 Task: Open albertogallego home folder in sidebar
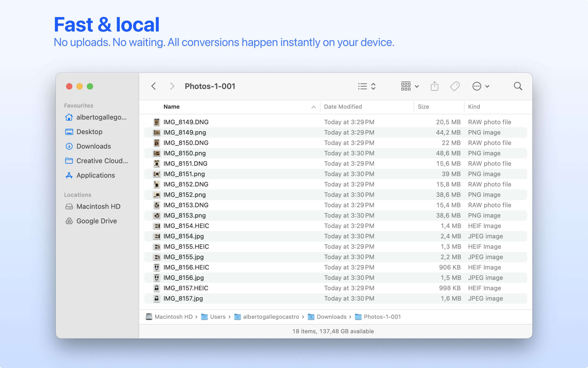coord(96,117)
